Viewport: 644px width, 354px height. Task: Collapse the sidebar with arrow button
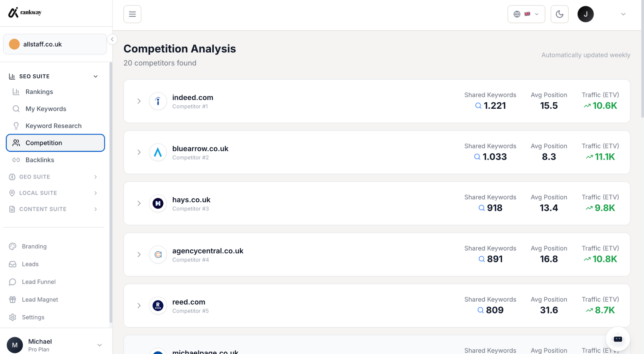[112, 39]
